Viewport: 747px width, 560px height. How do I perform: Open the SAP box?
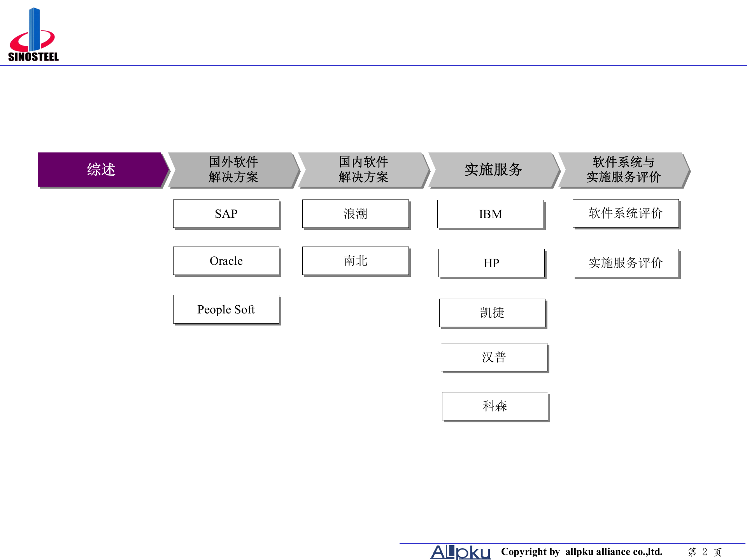point(226,213)
